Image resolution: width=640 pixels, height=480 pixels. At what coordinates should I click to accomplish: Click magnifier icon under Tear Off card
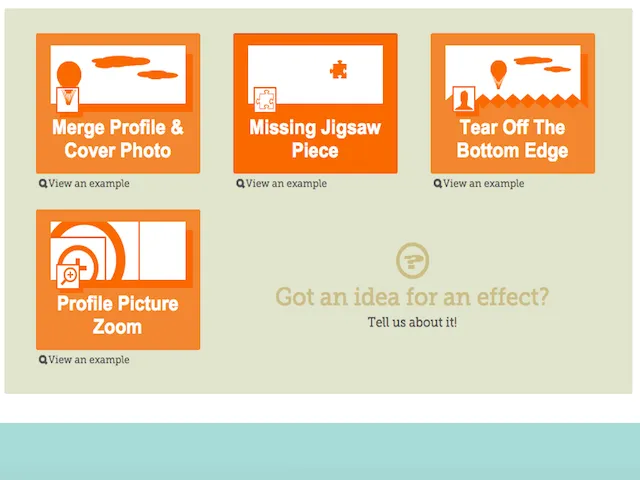pyautogui.click(x=437, y=184)
